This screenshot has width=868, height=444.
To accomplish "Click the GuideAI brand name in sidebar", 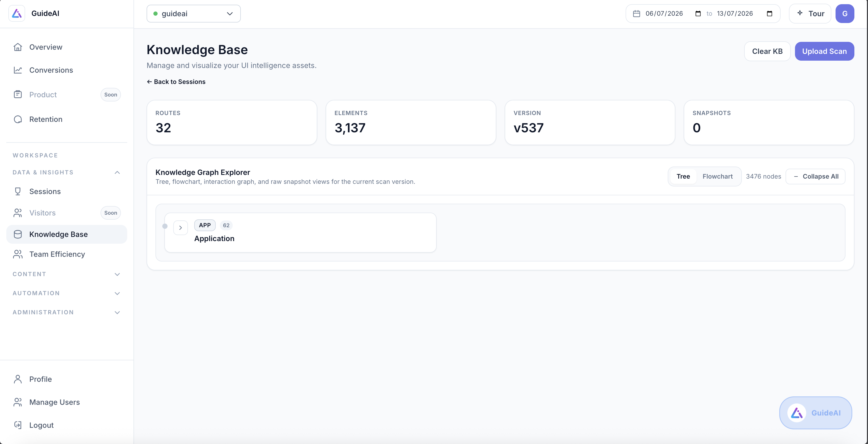I will click(45, 13).
